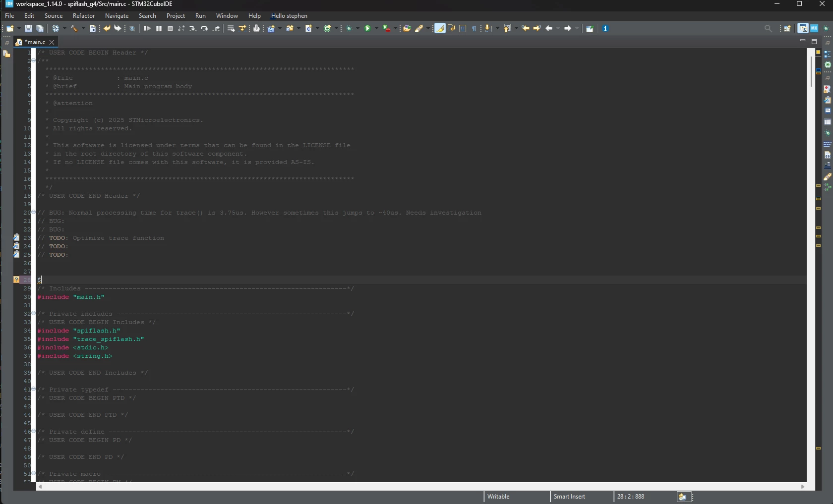The image size is (833, 504).
Task: Click the task marker at line 23
Action: click(x=16, y=238)
